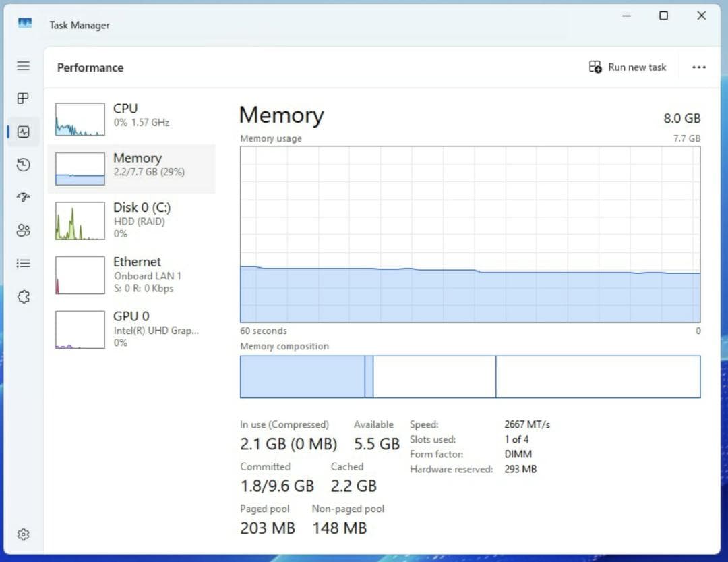Screen dimensions: 728x562
Task: Toggle the navigation sidebar hamburger menu
Action: pos(23,65)
